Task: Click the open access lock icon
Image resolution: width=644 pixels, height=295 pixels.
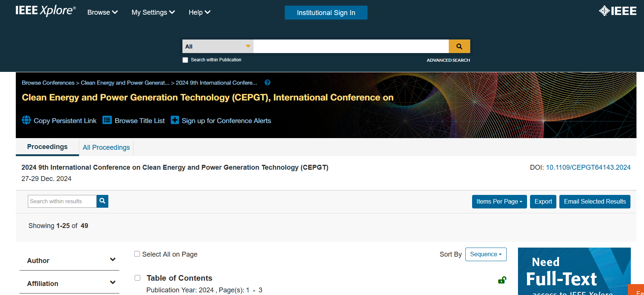Action: (502, 280)
